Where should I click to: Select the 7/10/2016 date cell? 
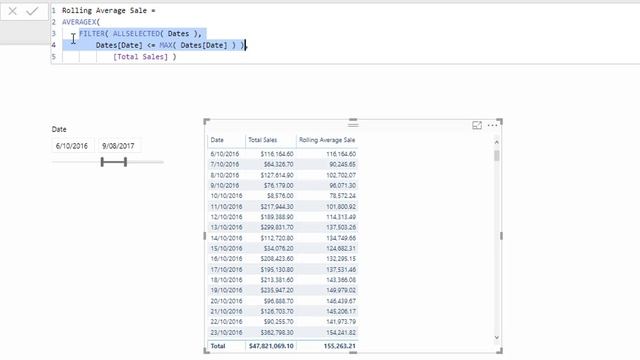point(225,164)
